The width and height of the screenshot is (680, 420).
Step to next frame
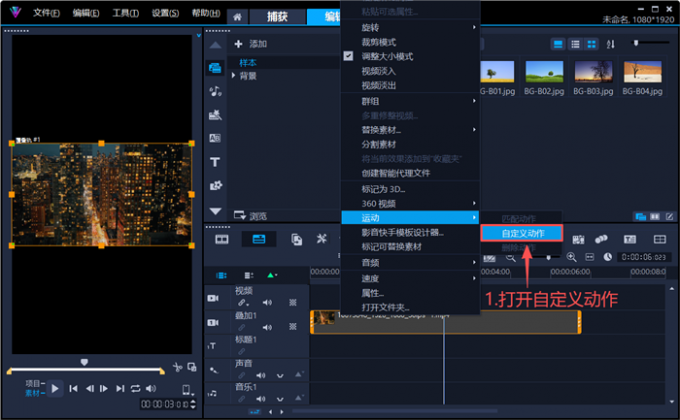(104, 389)
